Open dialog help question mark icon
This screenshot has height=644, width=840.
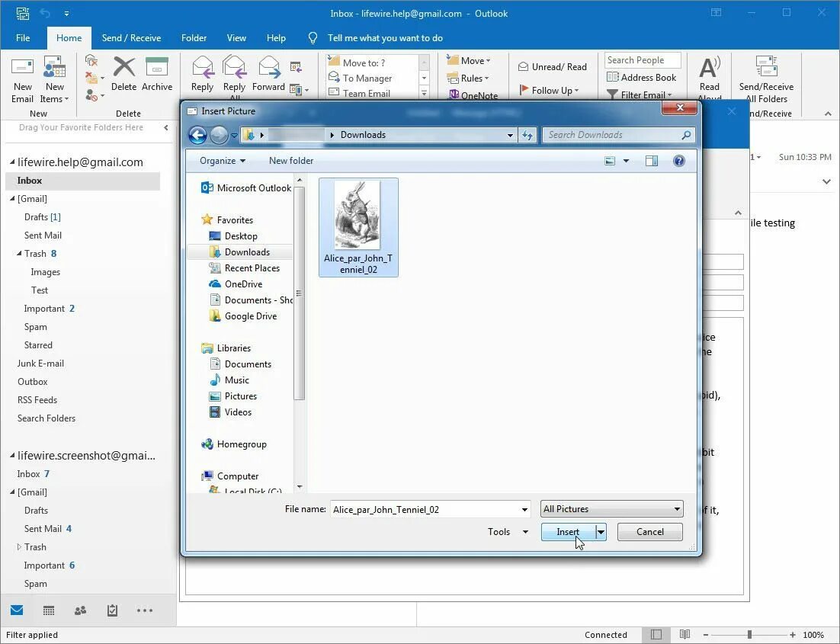click(678, 161)
